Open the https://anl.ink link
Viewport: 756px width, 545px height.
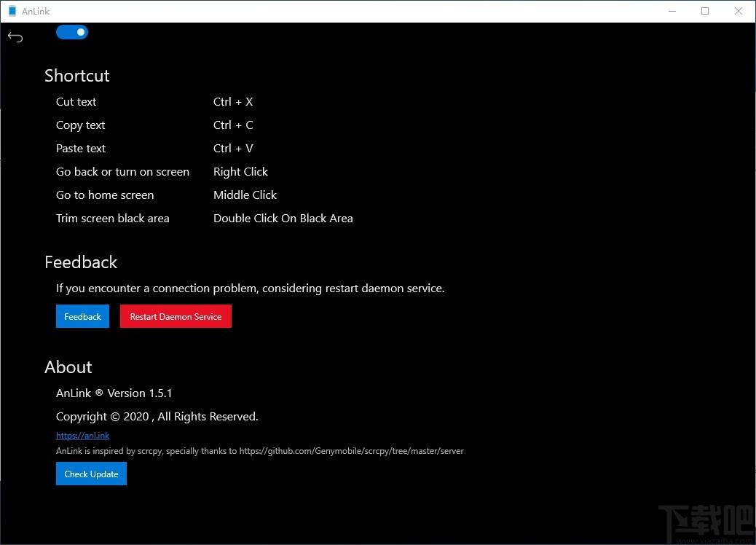tap(82, 436)
